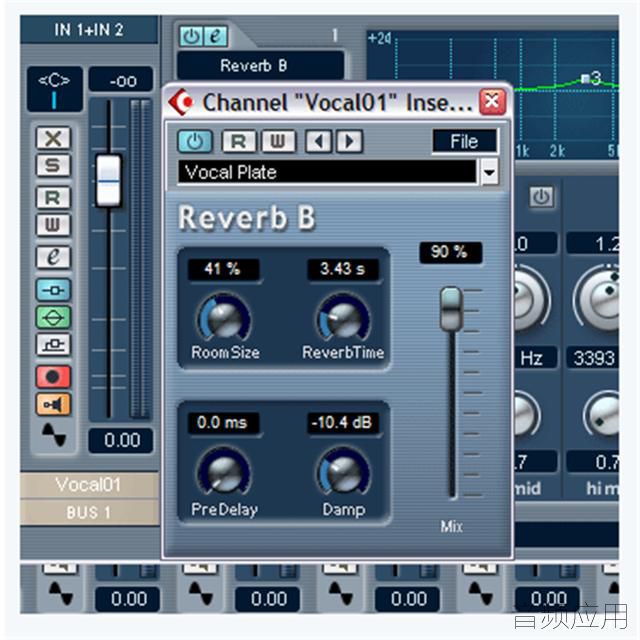The height and width of the screenshot is (640, 640).
Task: Click the Vocal01 channel name label
Action: [89, 485]
